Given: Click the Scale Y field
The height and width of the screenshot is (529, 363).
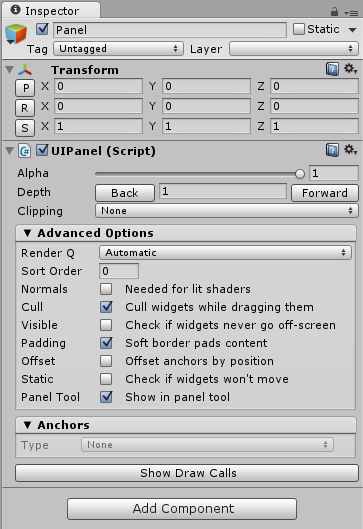Looking at the screenshot, I should click(x=206, y=126).
